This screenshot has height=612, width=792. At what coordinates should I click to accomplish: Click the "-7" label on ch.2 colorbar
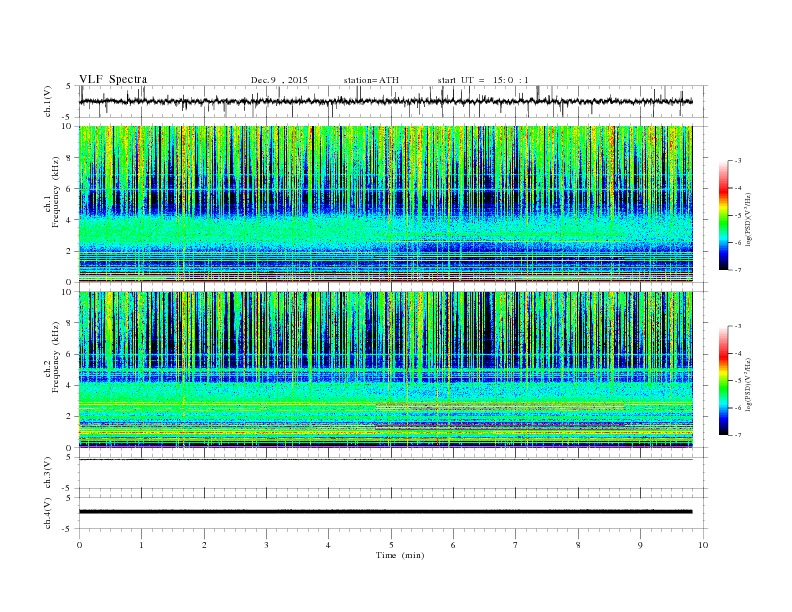pyautogui.click(x=738, y=435)
